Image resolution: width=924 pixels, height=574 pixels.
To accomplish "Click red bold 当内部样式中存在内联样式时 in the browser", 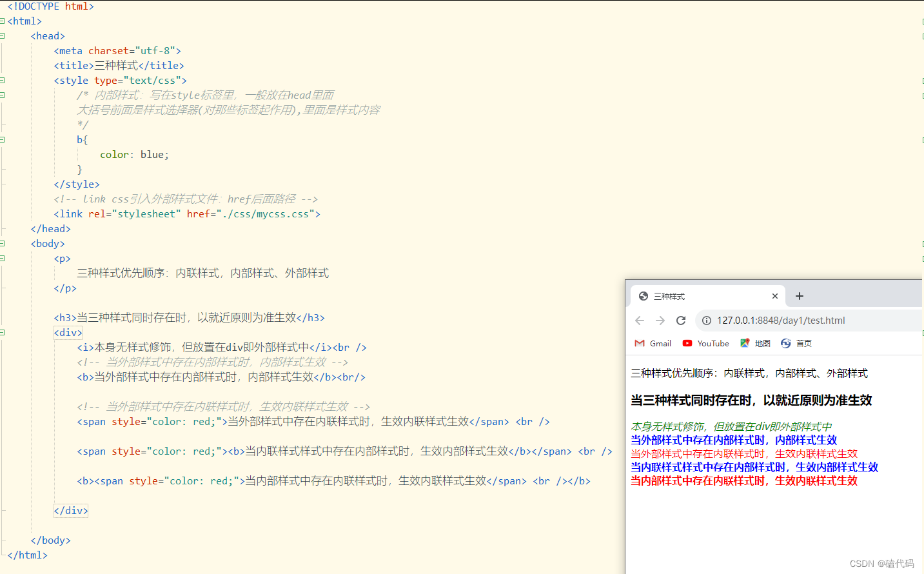I will point(744,480).
